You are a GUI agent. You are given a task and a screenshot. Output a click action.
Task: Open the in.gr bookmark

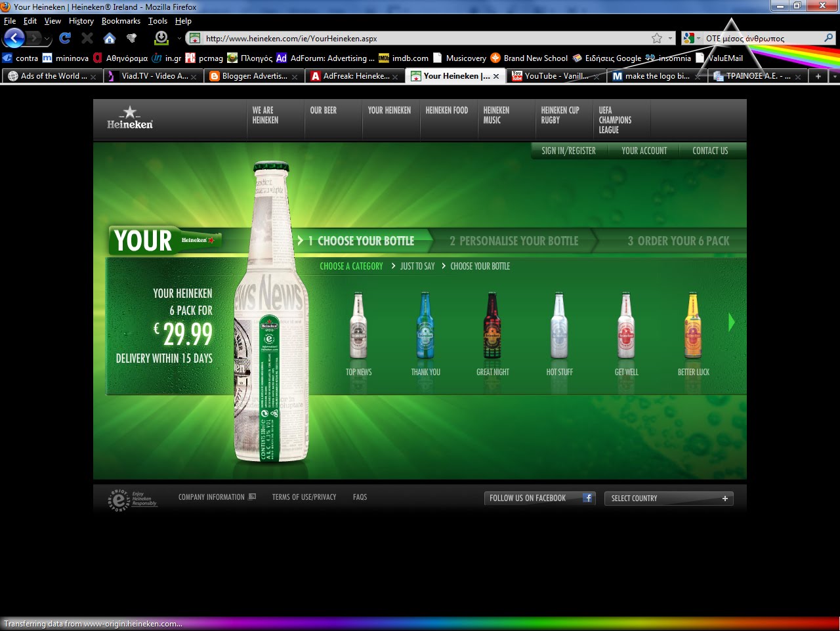click(x=167, y=58)
